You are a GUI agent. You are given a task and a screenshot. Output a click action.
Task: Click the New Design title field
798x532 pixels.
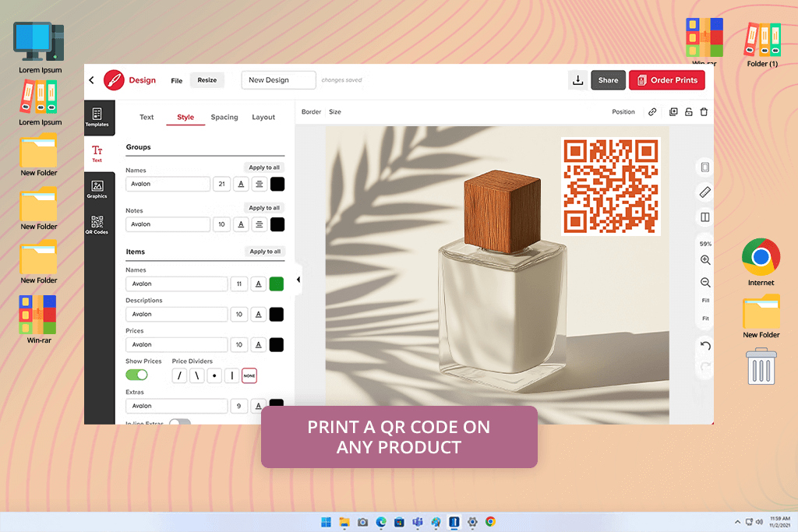(x=278, y=80)
